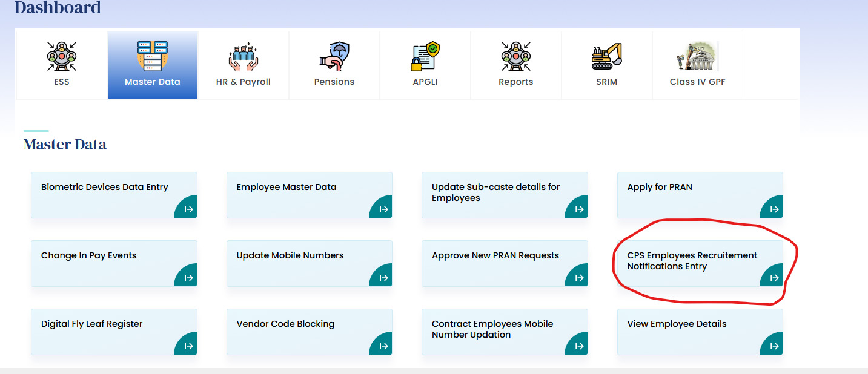Open Digital Fly Leaf Register

tap(92, 324)
